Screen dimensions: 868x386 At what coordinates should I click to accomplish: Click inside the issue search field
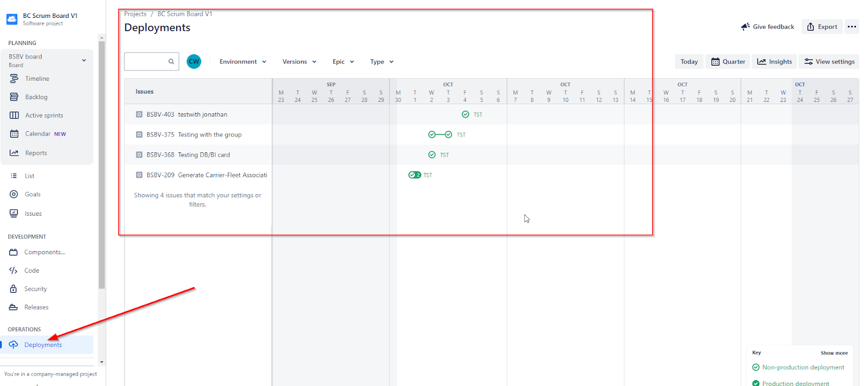pyautogui.click(x=151, y=62)
